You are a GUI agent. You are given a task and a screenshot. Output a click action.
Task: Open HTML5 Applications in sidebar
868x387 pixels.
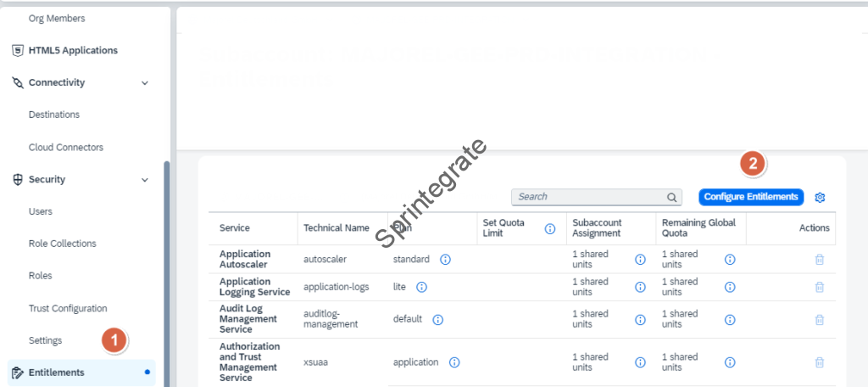click(73, 50)
